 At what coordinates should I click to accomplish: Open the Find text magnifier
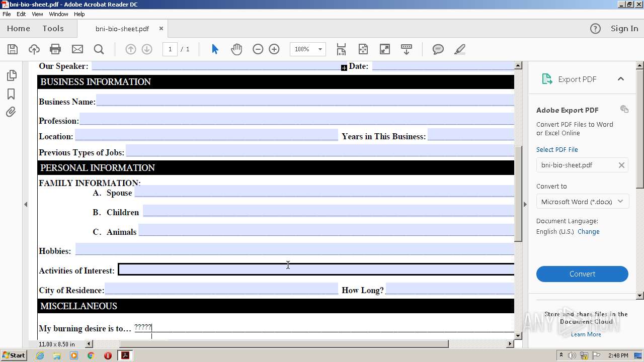pyautogui.click(x=99, y=49)
